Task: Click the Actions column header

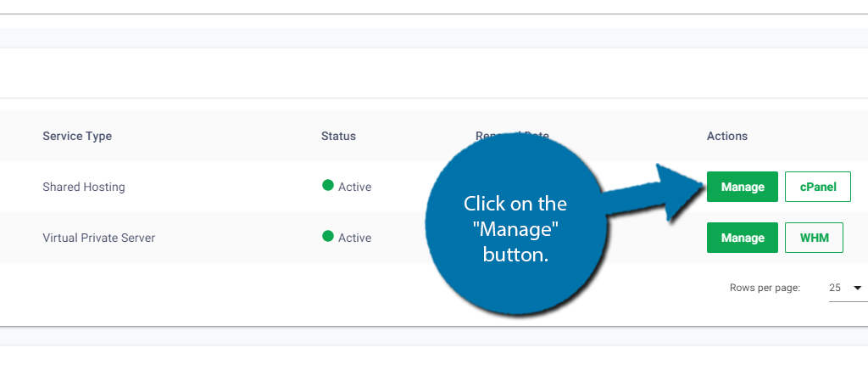Action: point(726,136)
